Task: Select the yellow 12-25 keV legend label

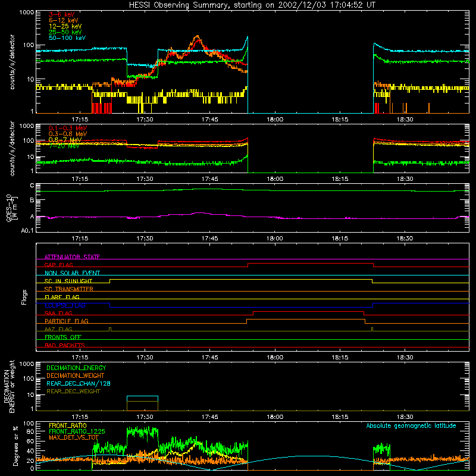Action: coord(65,26)
